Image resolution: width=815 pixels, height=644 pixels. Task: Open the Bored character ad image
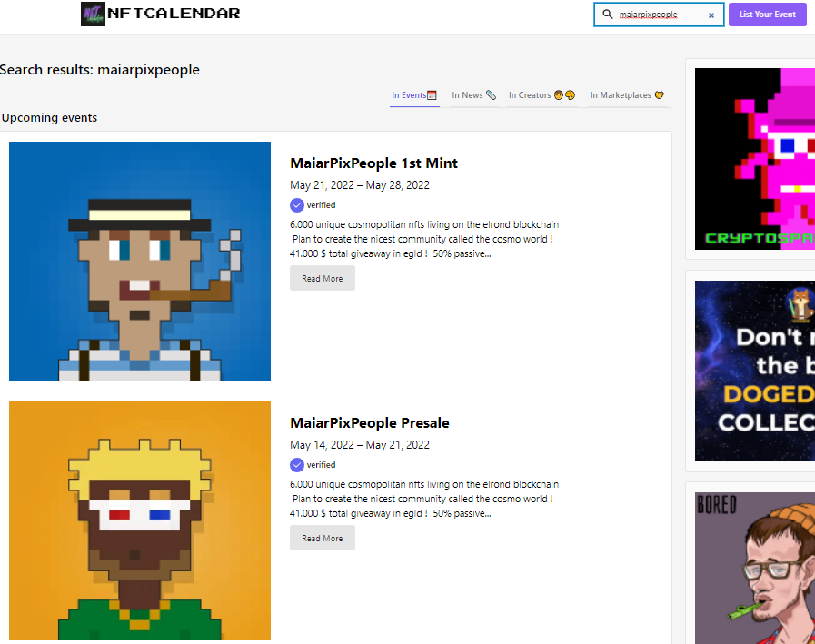[x=755, y=568]
